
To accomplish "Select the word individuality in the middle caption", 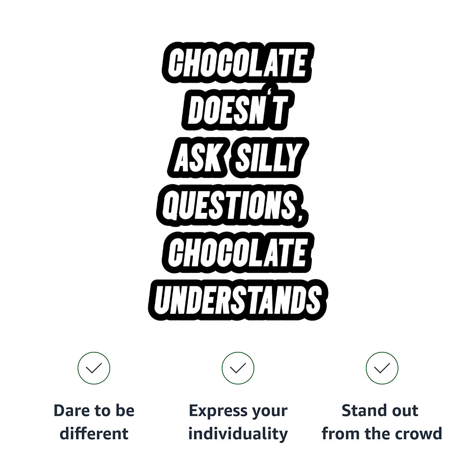I will point(238,434).
